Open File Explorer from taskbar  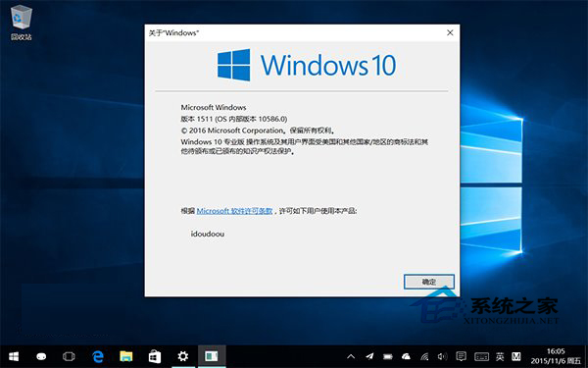click(x=126, y=356)
